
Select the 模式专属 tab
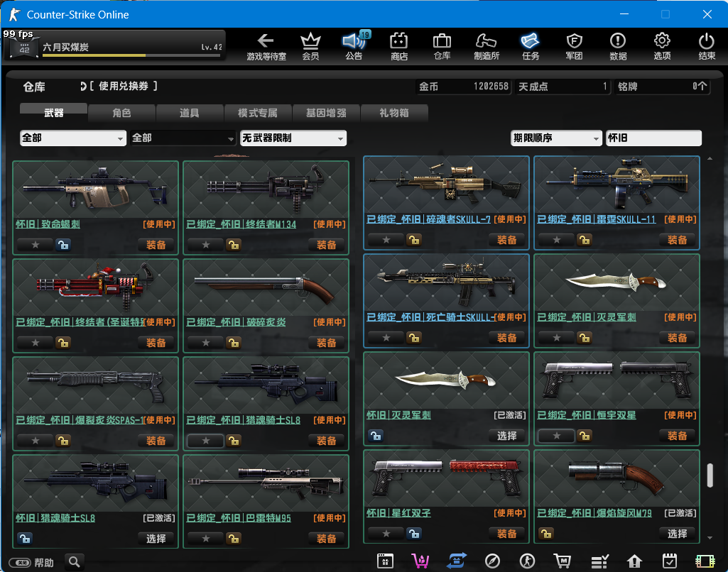tap(258, 112)
